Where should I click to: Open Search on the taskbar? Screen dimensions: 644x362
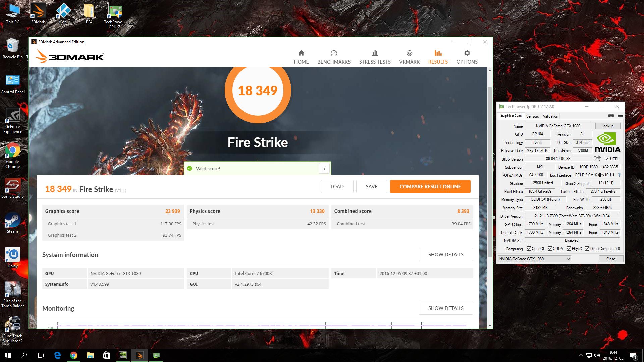[24, 355]
